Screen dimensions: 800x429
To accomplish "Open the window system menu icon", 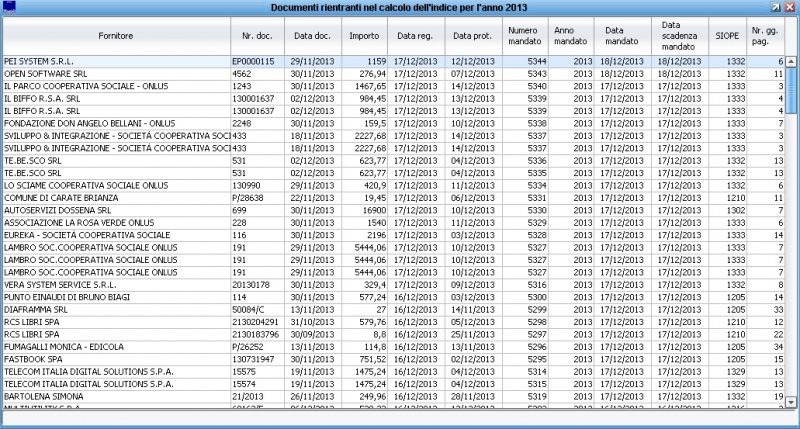I will 9,7.
